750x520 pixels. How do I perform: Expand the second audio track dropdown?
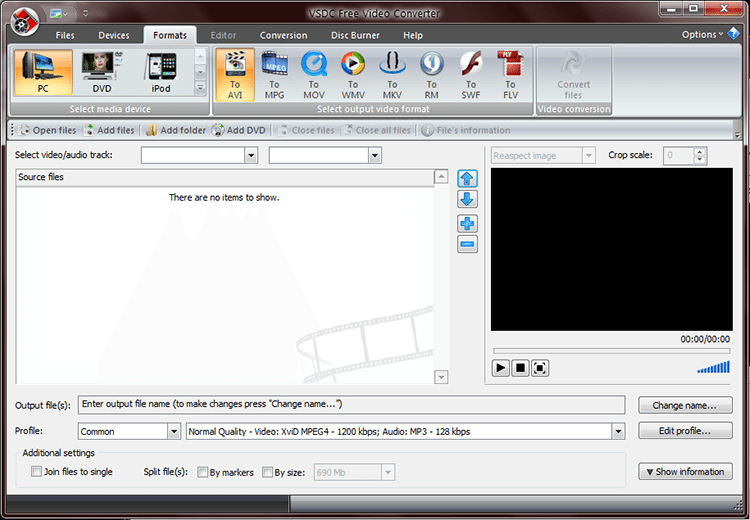(375, 155)
